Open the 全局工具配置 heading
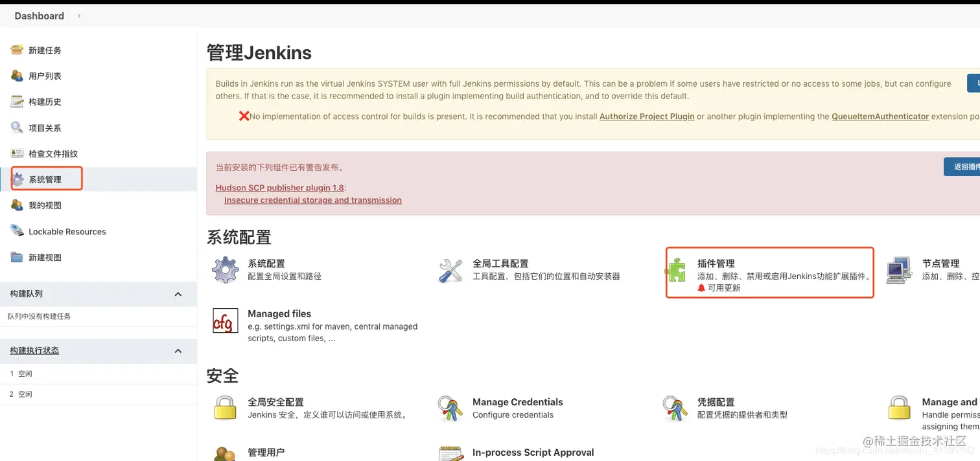The width and height of the screenshot is (980, 461). click(x=500, y=264)
